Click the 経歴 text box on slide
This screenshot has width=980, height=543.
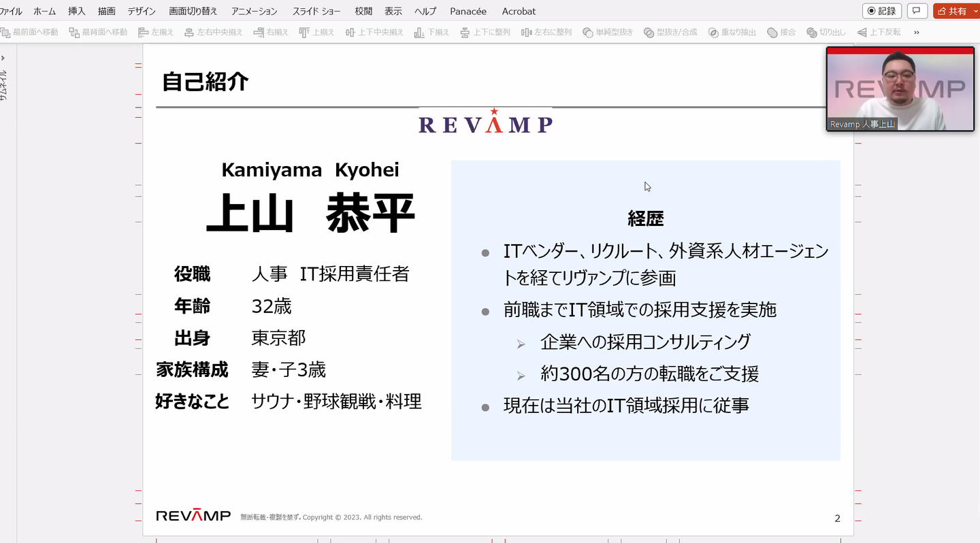pos(645,310)
